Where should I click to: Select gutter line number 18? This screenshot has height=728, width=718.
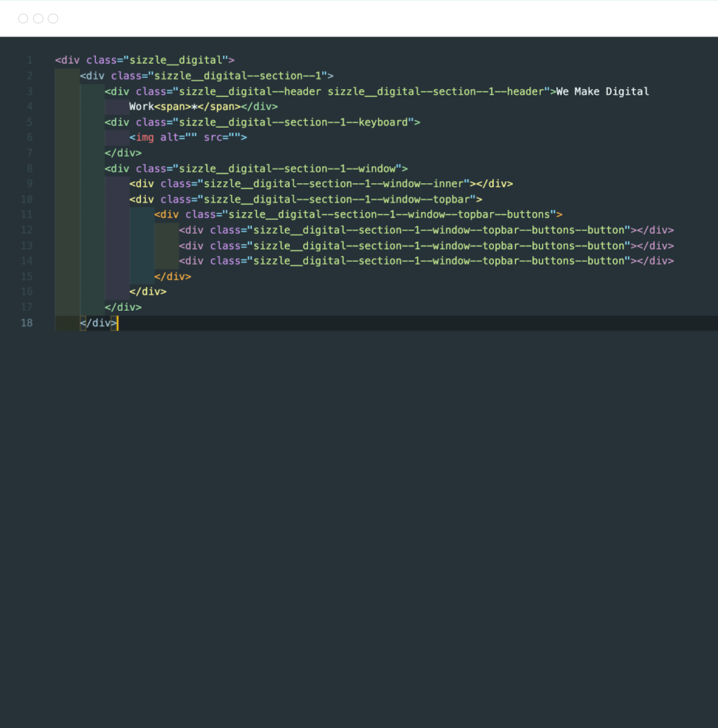coord(27,323)
